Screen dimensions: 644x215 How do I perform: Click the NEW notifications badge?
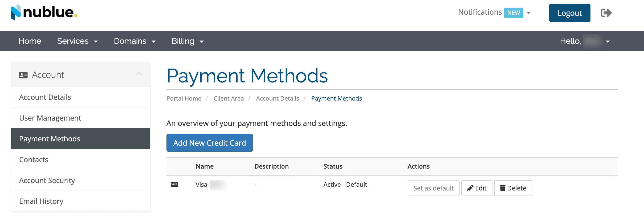point(513,13)
